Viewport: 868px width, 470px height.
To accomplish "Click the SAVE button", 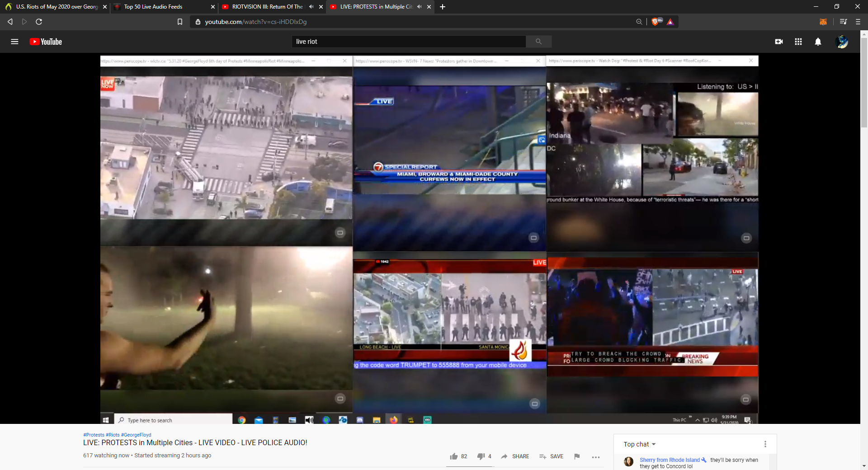I will (x=551, y=456).
